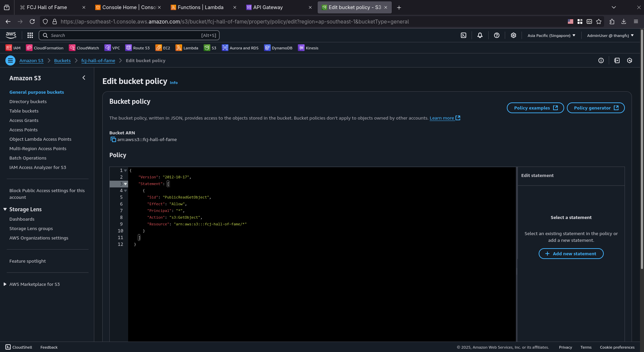Screen dimensions: 644x352
Task: Open a new browser tab
Action: click(x=399, y=7)
